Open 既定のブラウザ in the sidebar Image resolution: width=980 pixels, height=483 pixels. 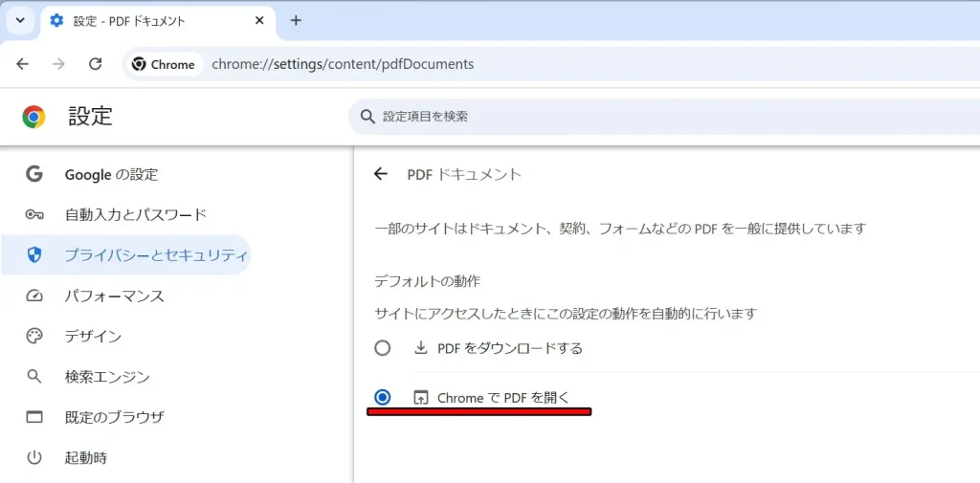[125, 417]
